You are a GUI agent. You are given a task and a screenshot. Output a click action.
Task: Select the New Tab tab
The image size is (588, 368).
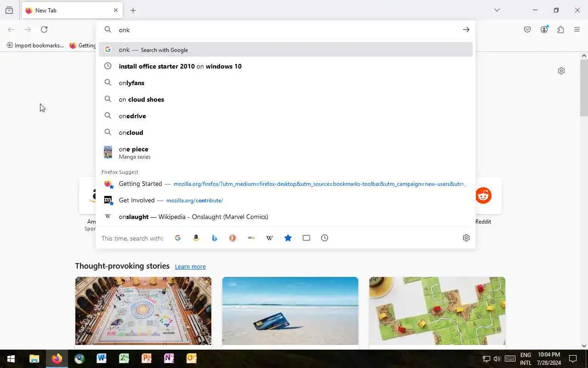point(72,10)
